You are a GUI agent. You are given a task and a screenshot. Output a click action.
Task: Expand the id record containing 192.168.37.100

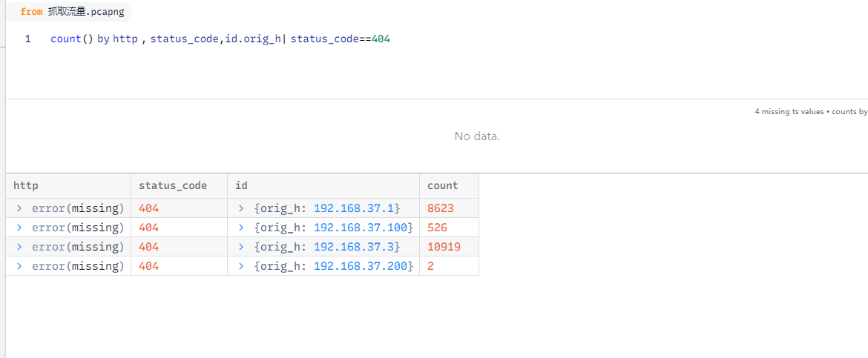[241, 228]
